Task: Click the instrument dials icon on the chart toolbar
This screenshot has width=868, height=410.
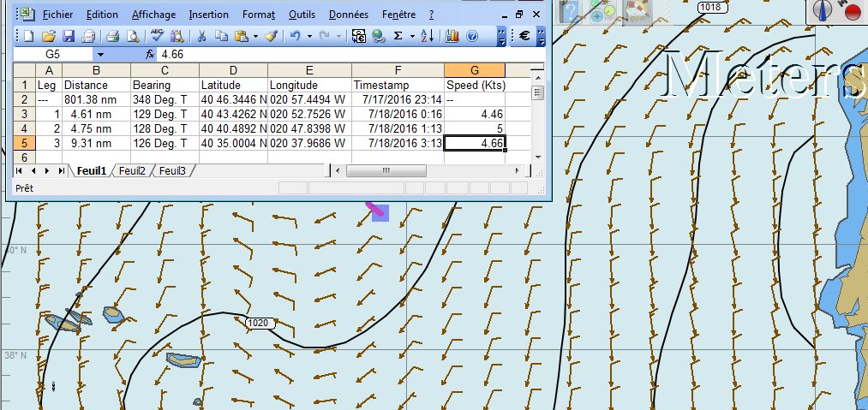Action: tap(602, 12)
